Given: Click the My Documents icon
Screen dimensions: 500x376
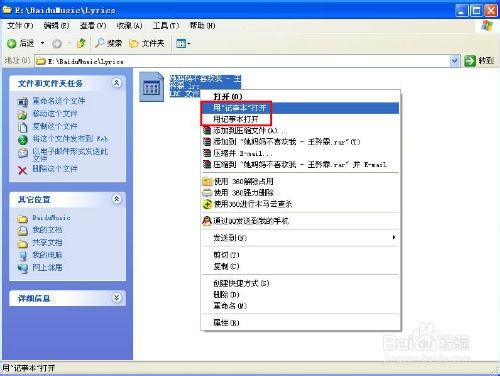Looking at the screenshot, I should 22,231.
